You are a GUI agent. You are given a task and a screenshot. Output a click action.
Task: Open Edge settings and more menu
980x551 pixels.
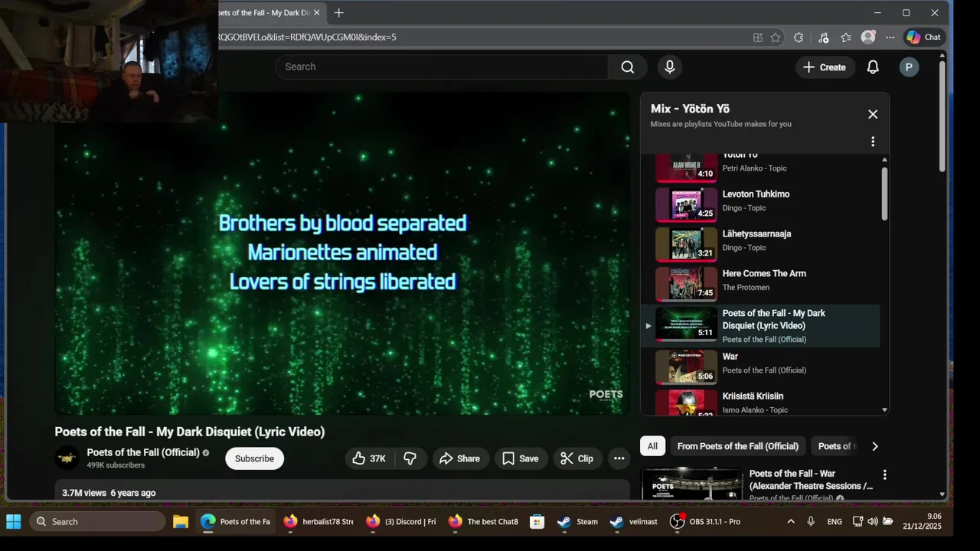click(x=890, y=37)
